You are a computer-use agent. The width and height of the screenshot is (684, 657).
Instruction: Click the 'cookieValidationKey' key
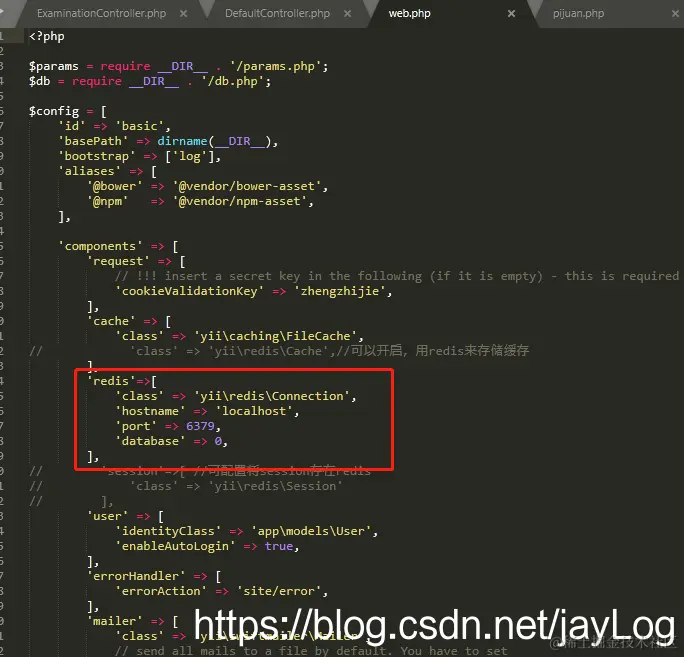190,291
